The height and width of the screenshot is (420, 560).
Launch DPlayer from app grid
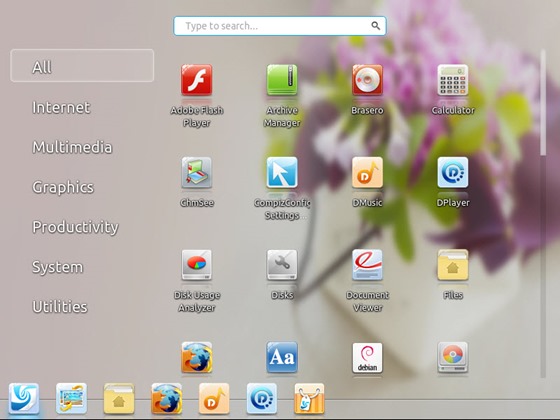452,172
